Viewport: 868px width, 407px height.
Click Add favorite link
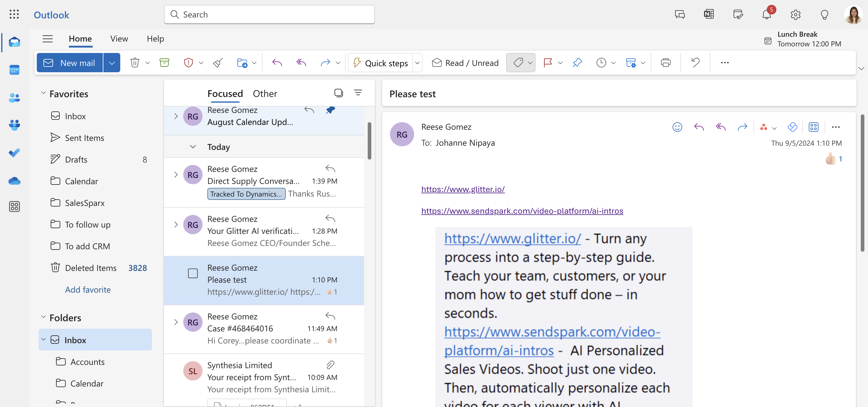[x=88, y=290]
